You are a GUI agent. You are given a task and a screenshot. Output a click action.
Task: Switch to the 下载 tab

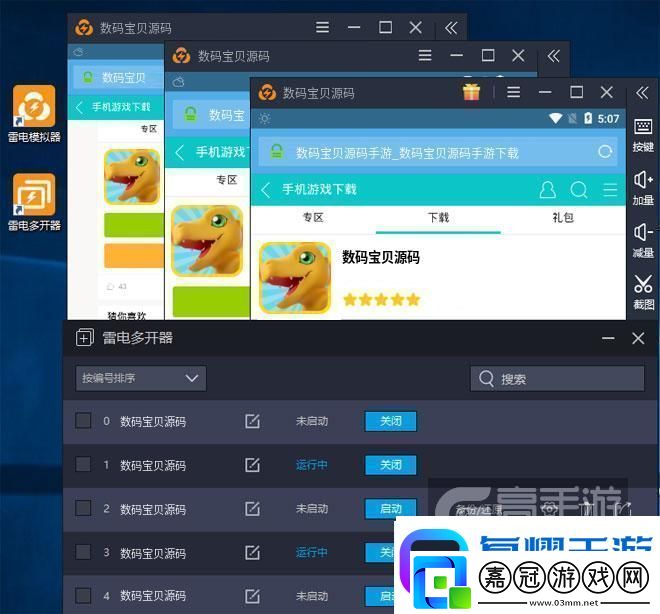click(x=438, y=218)
